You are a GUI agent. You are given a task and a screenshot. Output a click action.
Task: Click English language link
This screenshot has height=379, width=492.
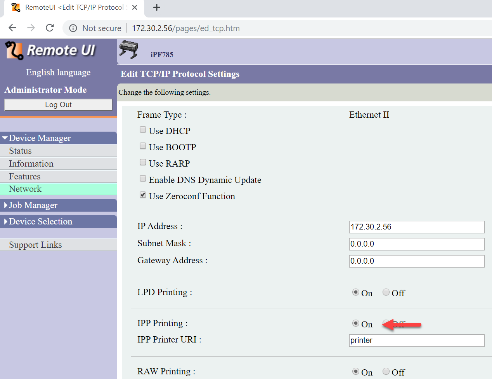pos(58,72)
